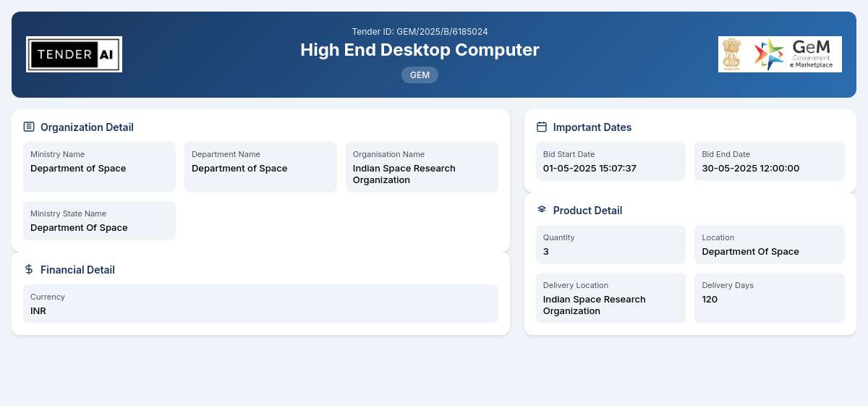Click the Location Department Of Space card

coord(770,245)
